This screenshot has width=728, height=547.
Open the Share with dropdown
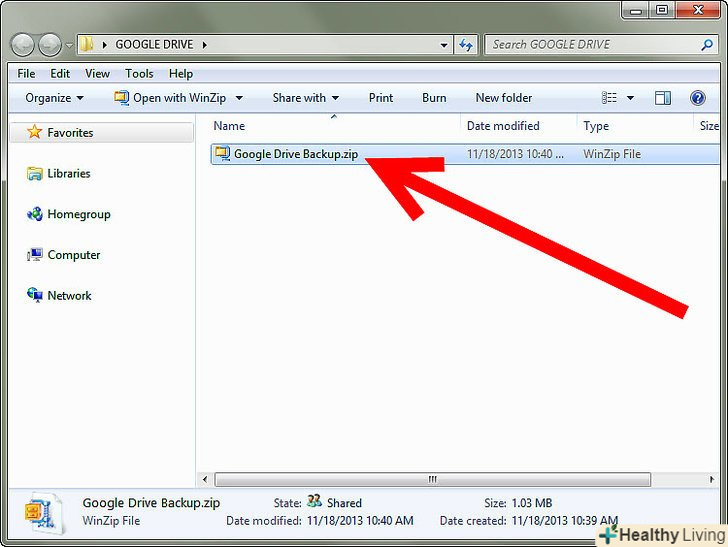[306, 98]
